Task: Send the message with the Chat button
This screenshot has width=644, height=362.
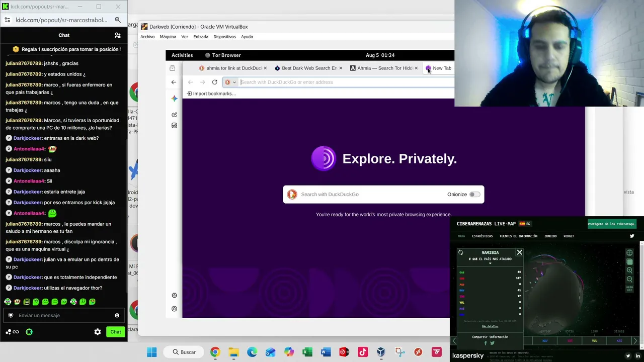Action: (116, 332)
